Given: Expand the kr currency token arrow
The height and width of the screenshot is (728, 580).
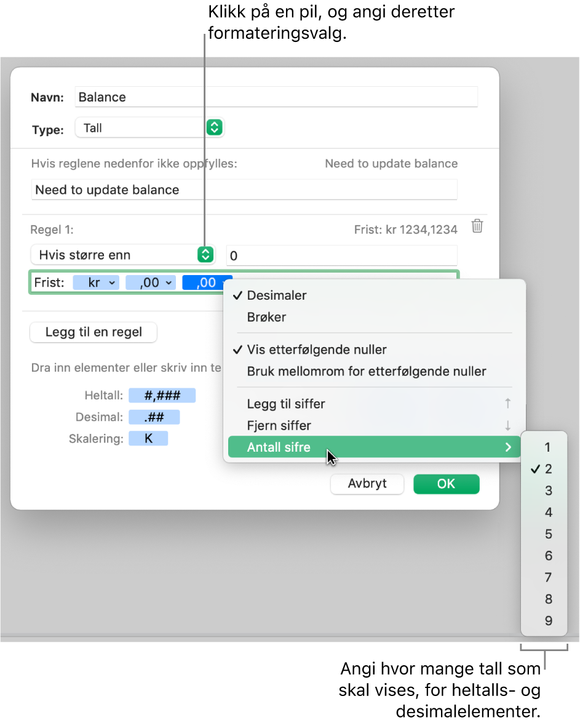Looking at the screenshot, I should click(112, 282).
